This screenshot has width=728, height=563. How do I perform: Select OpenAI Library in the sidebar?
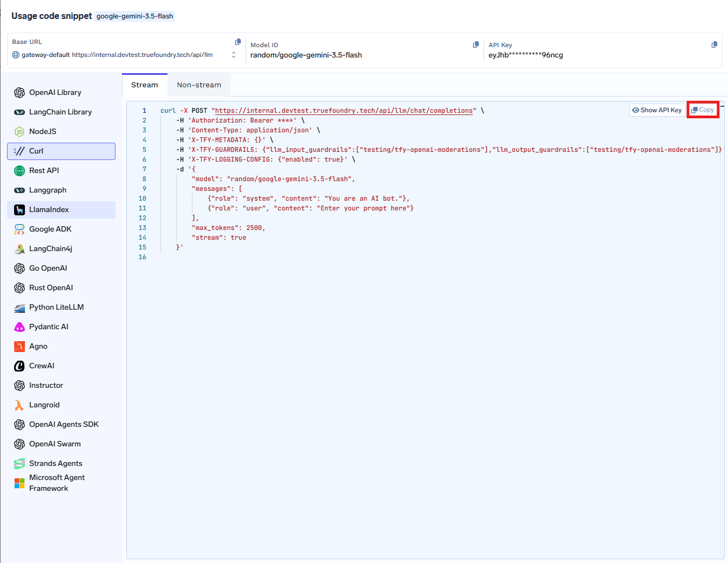pyautogui.click(x=61, y=93)
